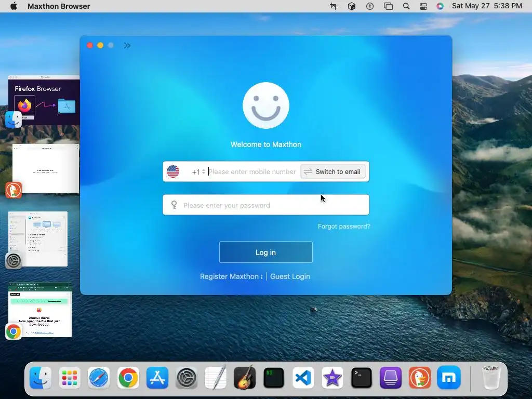The image size is (532, 399).
Task: Click Chrome icon in Stage Manager strip
Action: click(x=14, y=331)
